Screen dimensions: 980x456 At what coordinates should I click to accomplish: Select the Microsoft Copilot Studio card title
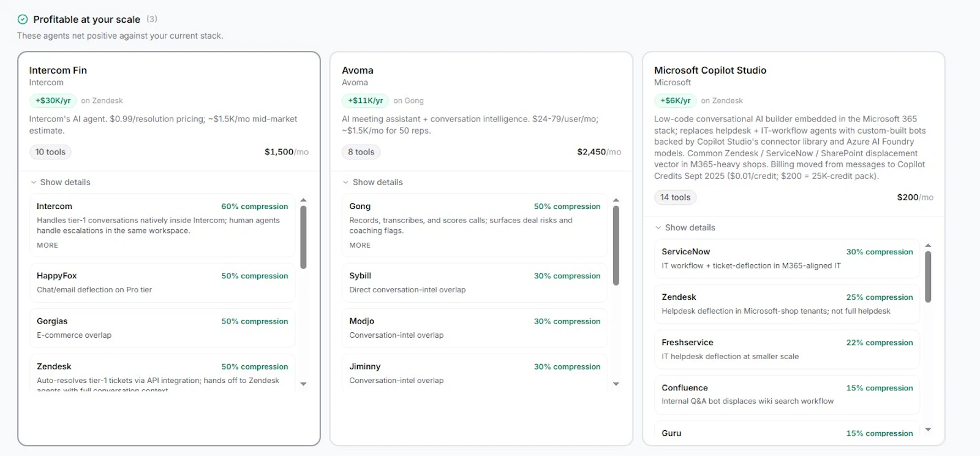coord(710,70)
